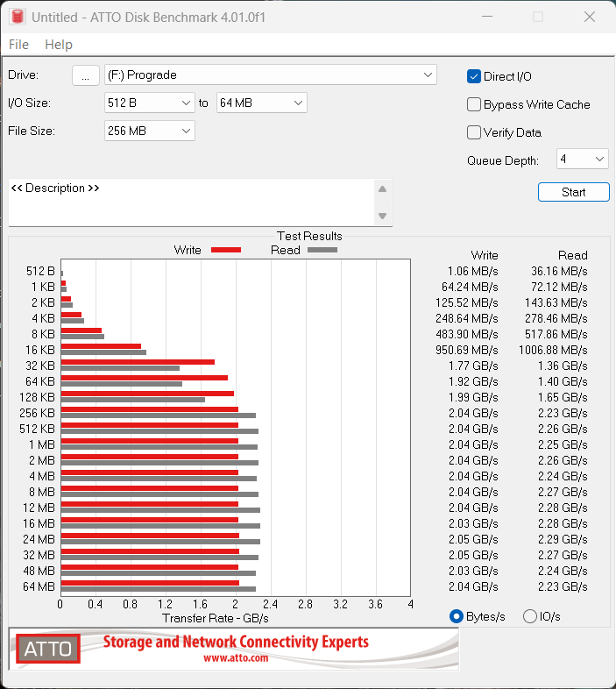616x689 pixels.
Task: Click the red Write legend swatch
Action: point(225,250)
